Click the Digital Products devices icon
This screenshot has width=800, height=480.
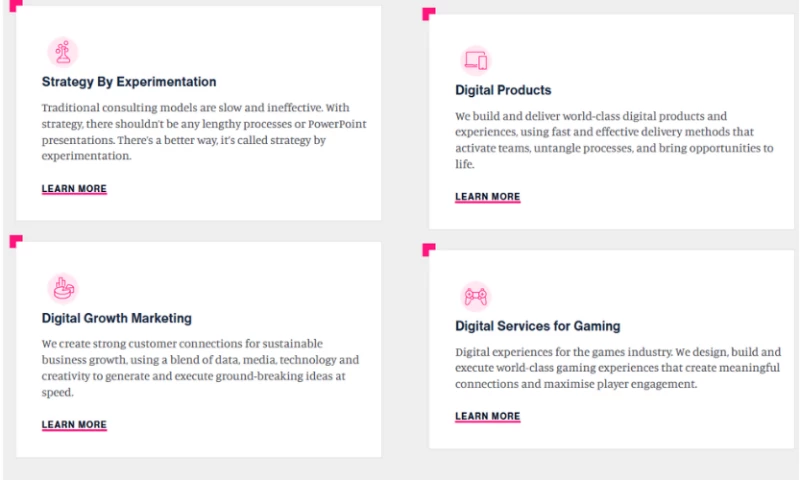pos(476,60)
